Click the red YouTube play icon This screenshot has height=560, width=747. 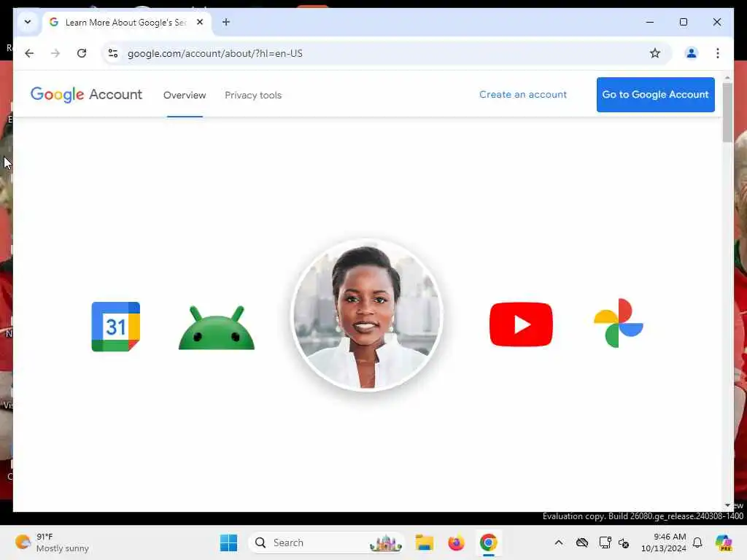[521, 324]
